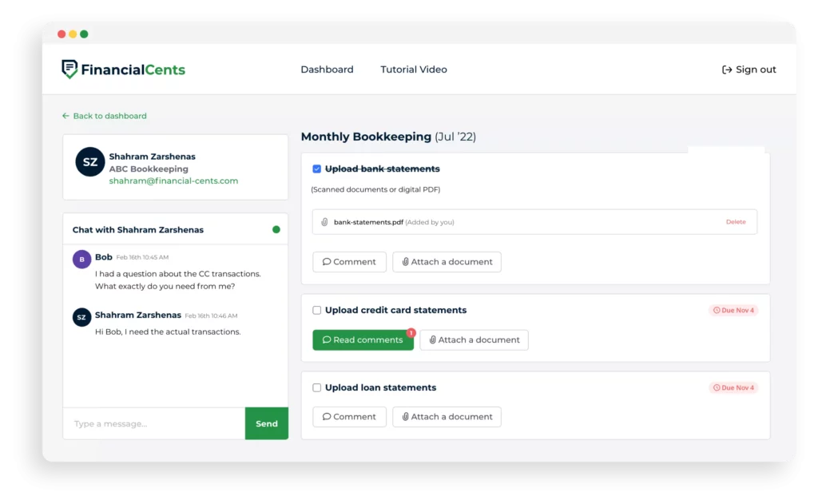818x504 pixels.
Task: Delete the bank-statements.pdf attachment
Action: 736,222
